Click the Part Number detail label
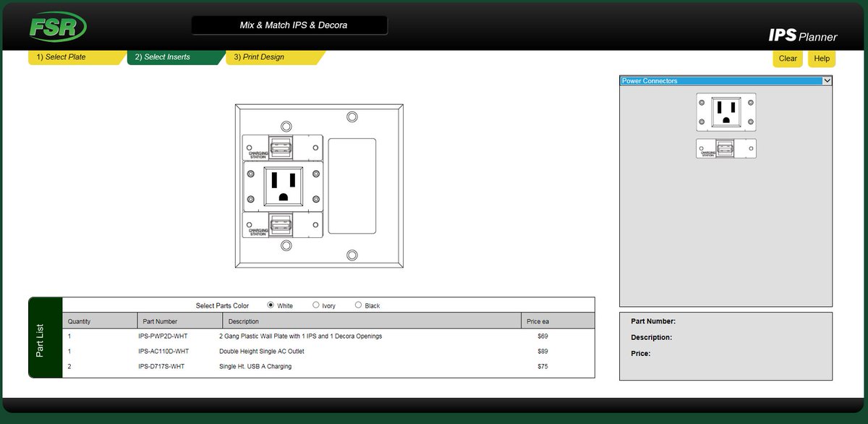The image size is (868, 424). (653, 321)
